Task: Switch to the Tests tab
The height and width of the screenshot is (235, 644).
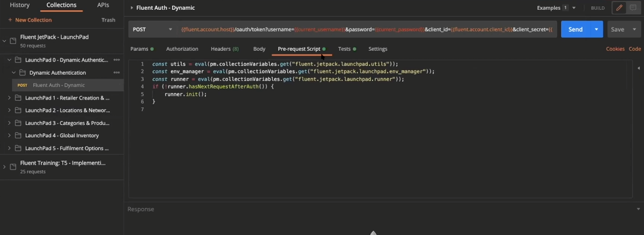Action: (344, 49)
